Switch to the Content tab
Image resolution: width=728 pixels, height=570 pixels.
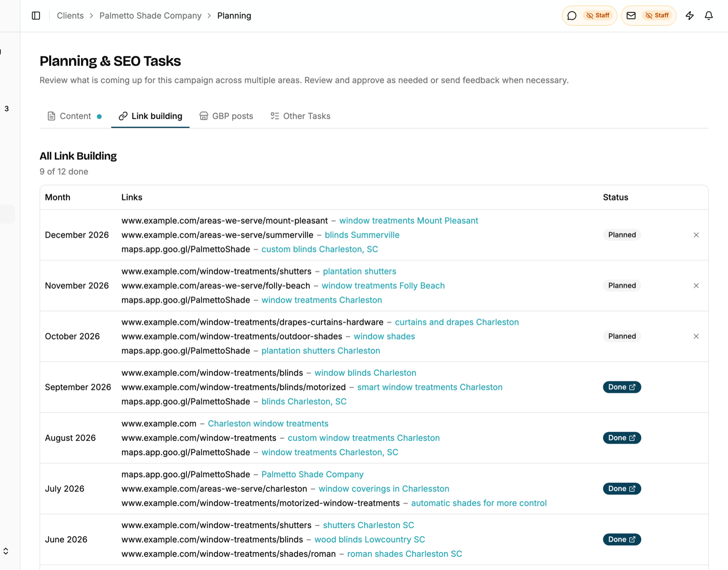pos(75,116)
